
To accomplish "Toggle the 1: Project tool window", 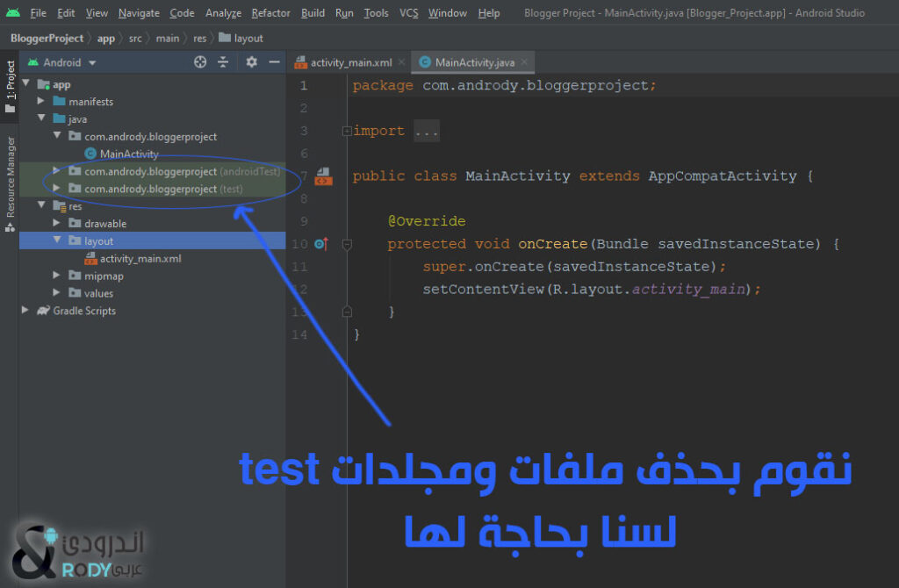I will pyautogui.click(x=11, y=86).
